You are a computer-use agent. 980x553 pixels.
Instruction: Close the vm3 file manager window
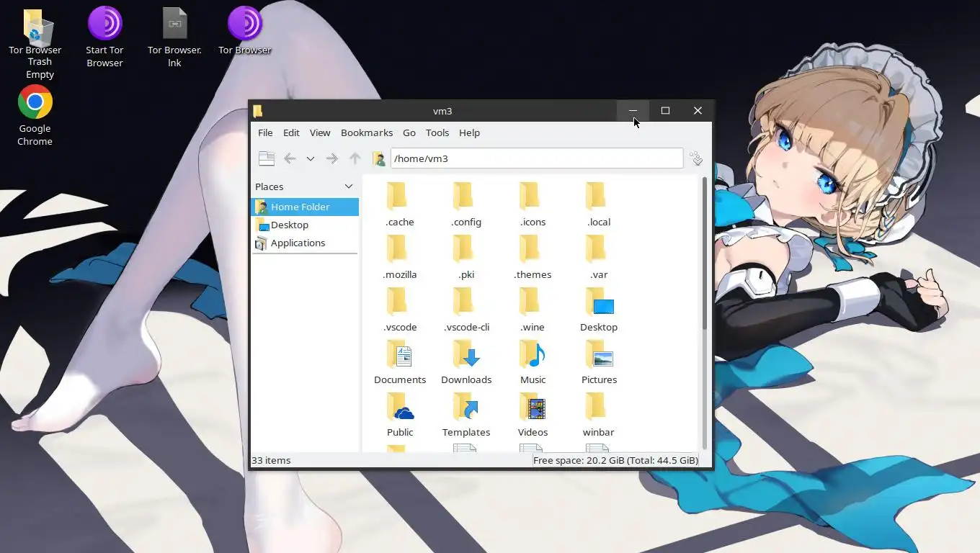click(x=698, y=110)
